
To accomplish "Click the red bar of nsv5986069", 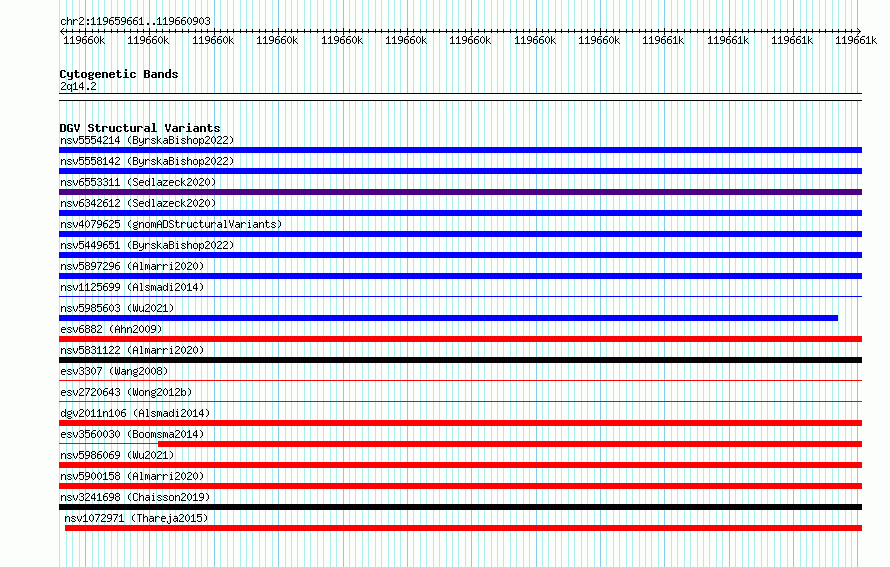I will point(460,465).
